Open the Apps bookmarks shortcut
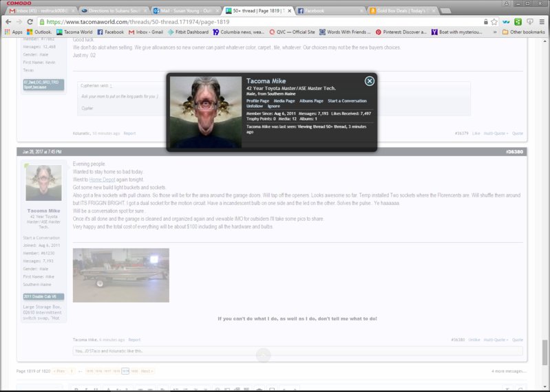 click(13, 32)
